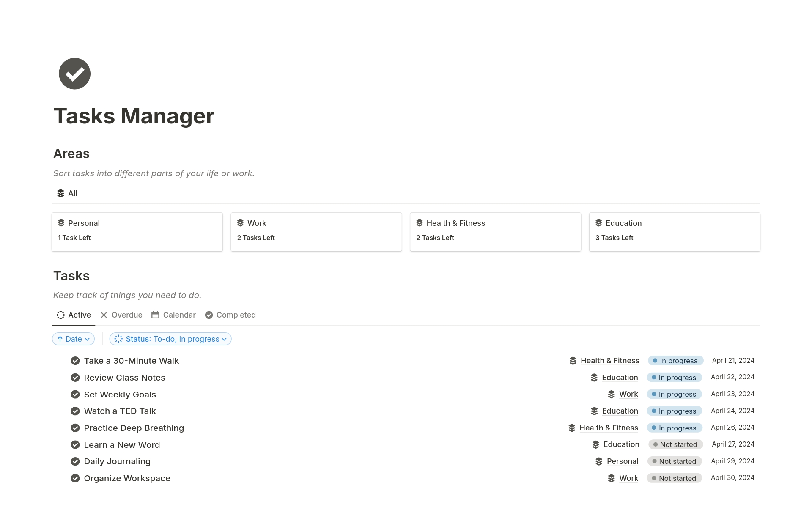
Task: Click the calendar icon on Calendar tab
Action: click(155, 315)
